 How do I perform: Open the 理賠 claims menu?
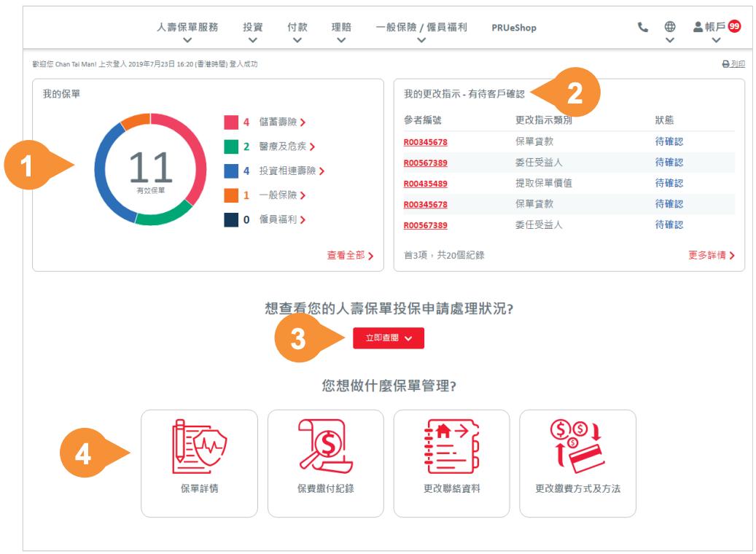340,28
